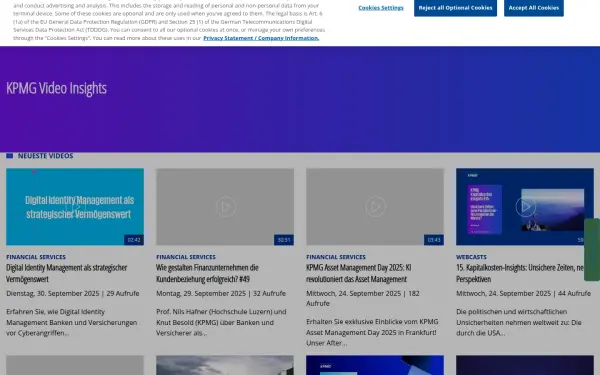The image size is (600, 375).
Task: Click description starting 'Erfahren Sie, wie Digital Identity'
Action: tap(72, 322)
